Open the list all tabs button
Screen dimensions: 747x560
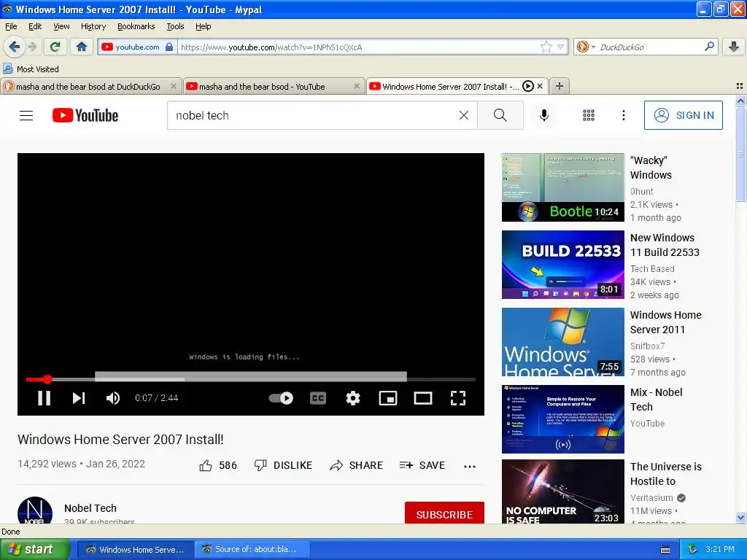click(x=740, y=86)
